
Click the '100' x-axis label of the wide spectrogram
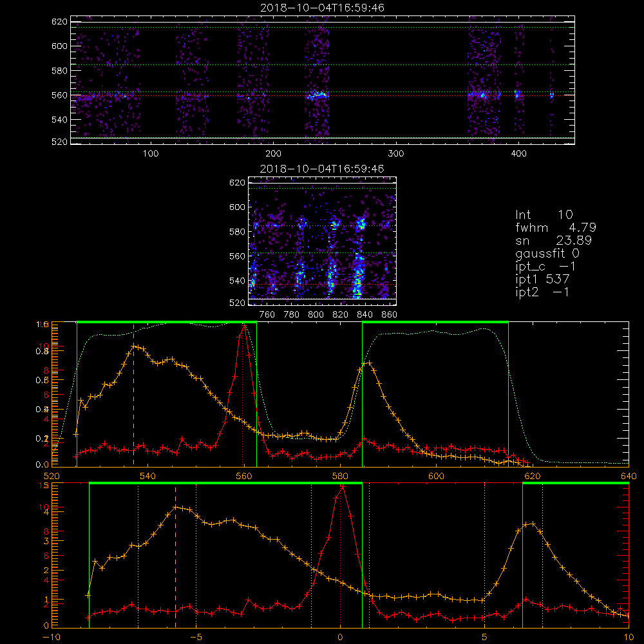[151, 154]
